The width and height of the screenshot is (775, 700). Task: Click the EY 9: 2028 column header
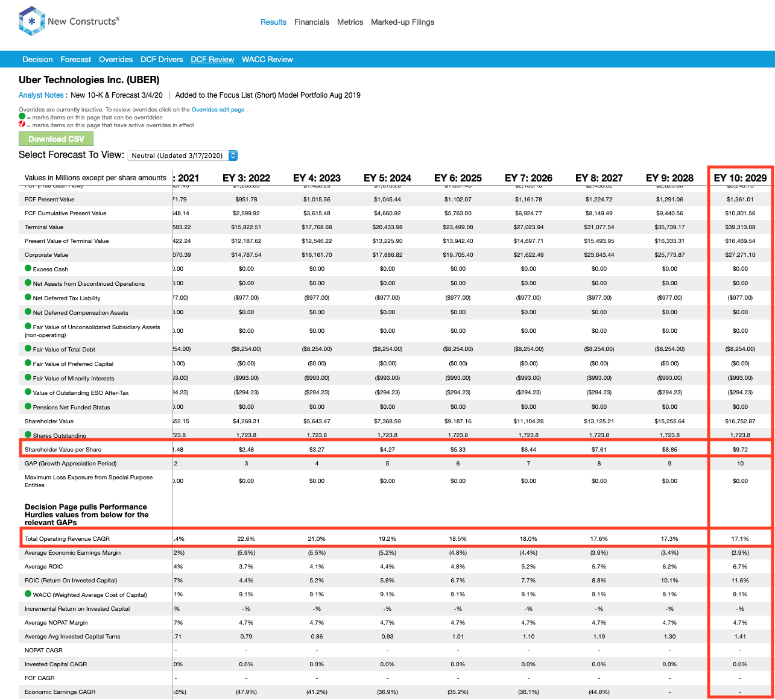pyautogui.click(x=669, y=178)
